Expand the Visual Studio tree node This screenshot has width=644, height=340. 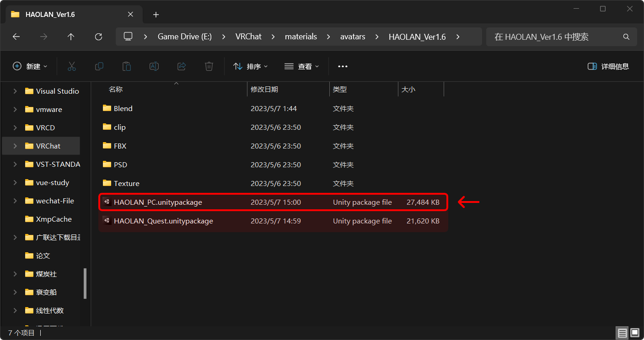(x=15, y=91)
